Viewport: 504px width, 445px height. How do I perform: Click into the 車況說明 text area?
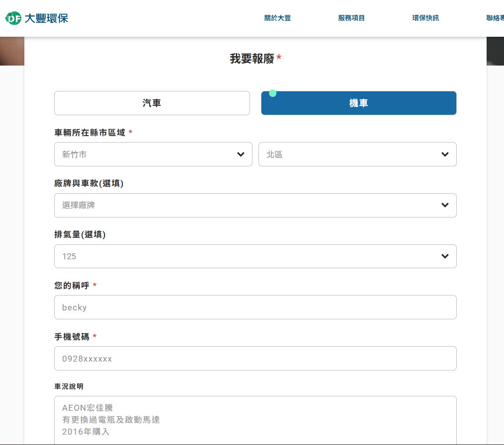[255, 420]
